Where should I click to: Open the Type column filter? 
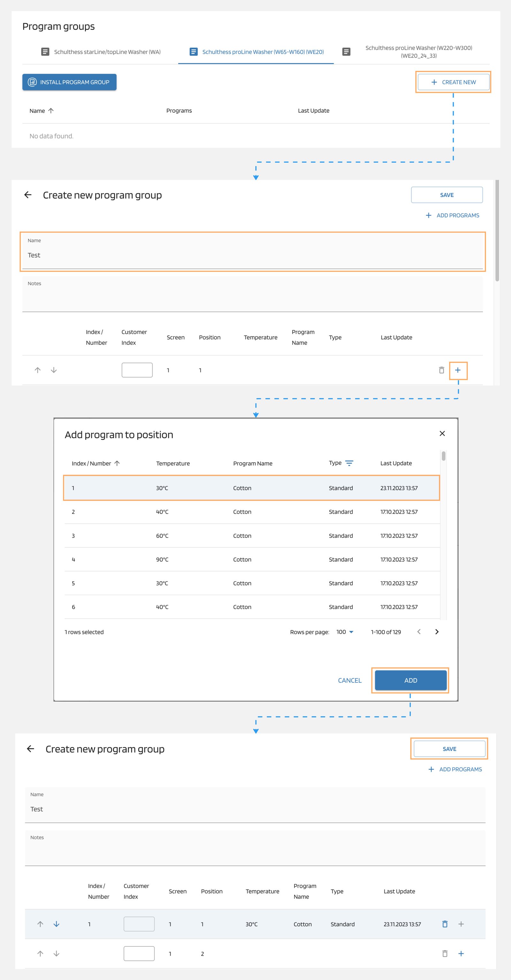pos(349,463)
